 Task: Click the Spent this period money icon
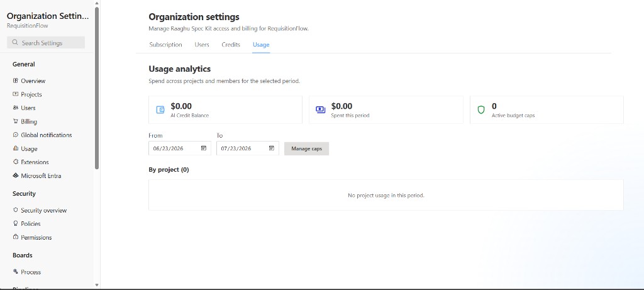320,109
